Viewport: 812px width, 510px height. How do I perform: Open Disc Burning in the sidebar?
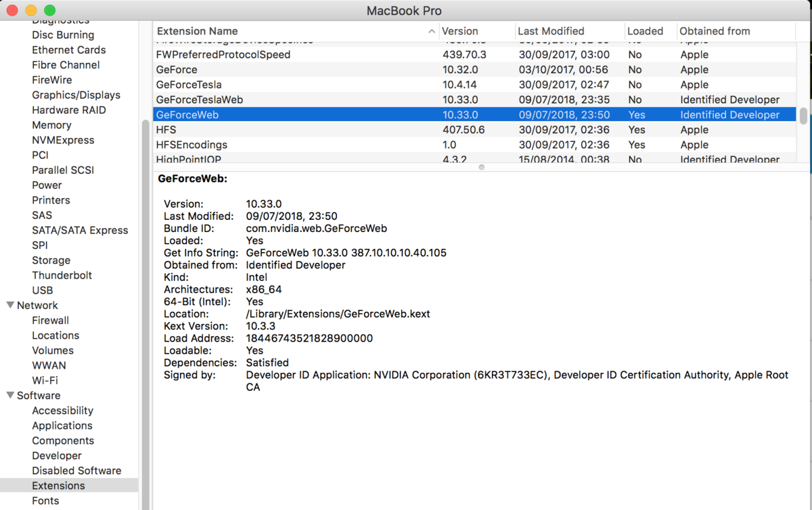tap(63, 35)
